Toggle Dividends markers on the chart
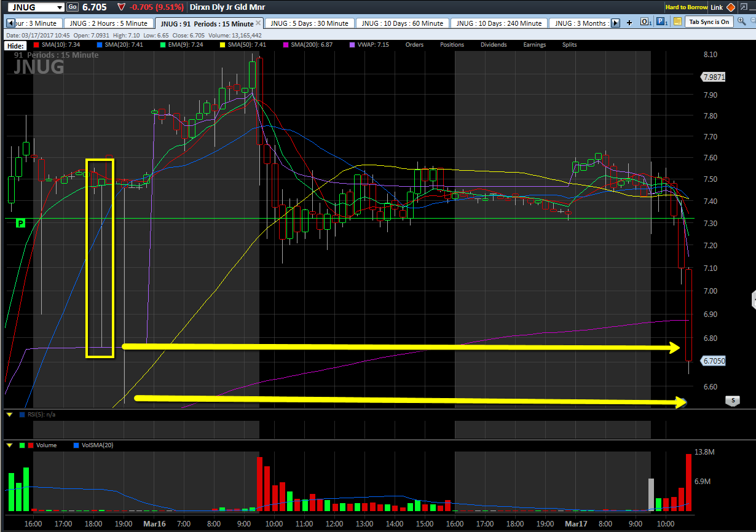 [494, 45]
